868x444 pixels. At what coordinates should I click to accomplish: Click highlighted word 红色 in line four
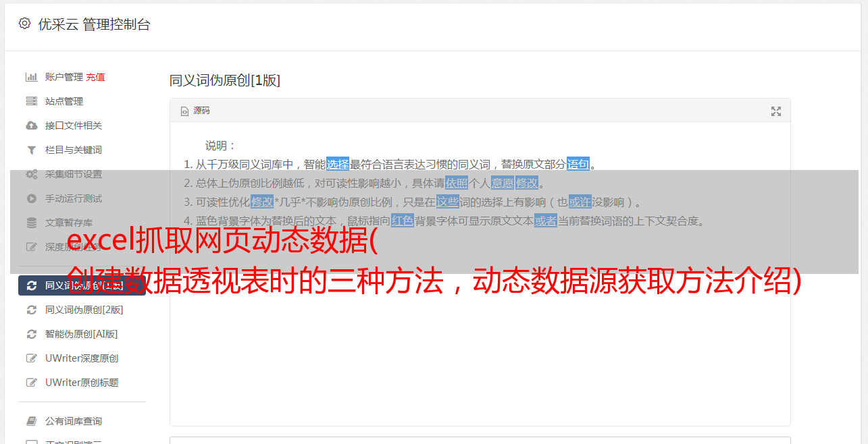click(x=403, y=221)
